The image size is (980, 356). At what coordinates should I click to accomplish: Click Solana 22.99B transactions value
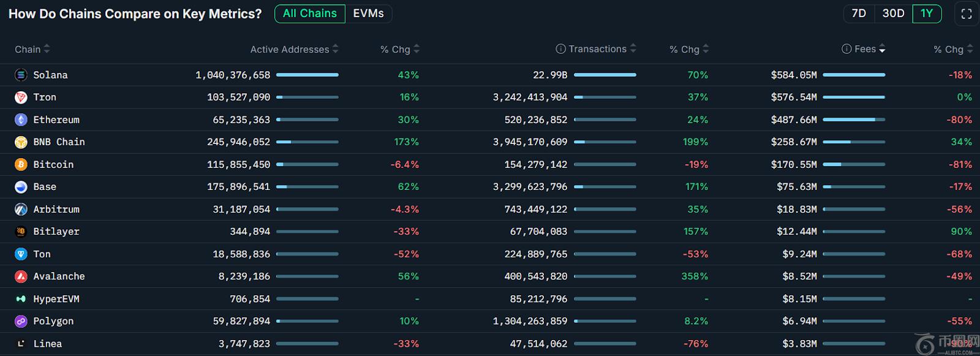pyautogui.click(x=550, y=75)
